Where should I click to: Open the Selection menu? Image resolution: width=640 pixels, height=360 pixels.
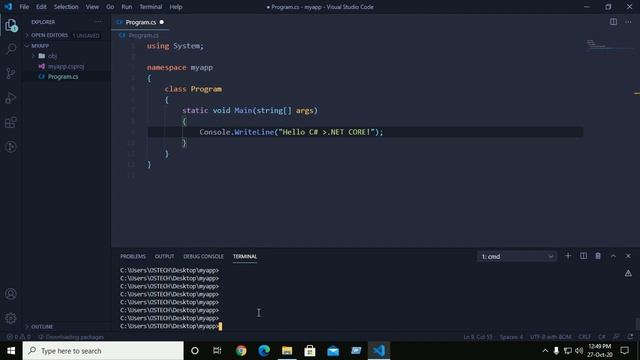pyautogui.click(x=66, y=7)
